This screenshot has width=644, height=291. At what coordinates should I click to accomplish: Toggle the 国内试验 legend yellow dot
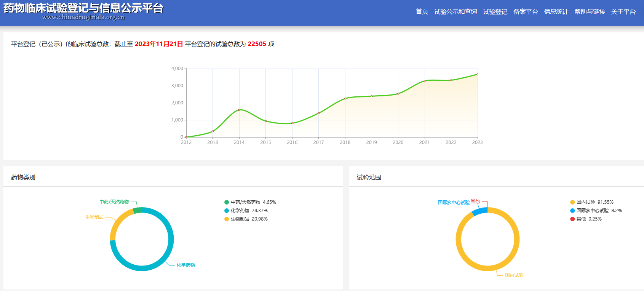click(x=572, y=202)
